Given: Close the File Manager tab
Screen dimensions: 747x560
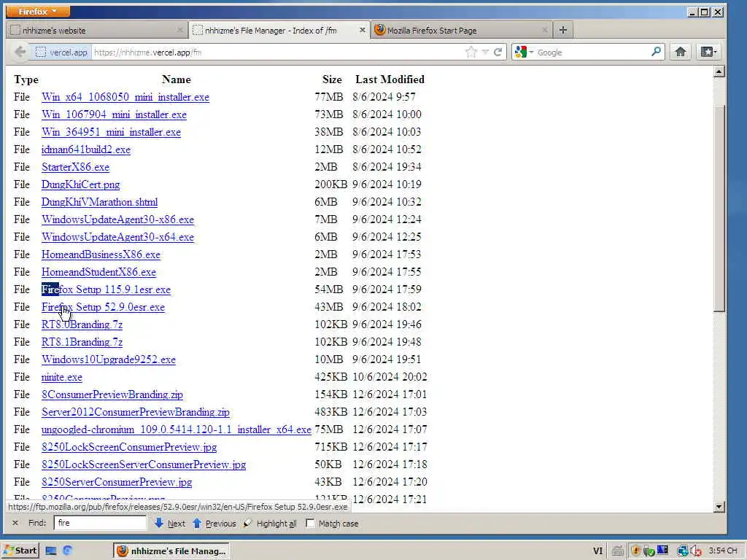Looking at the screenshot, I should coord(362,30).
